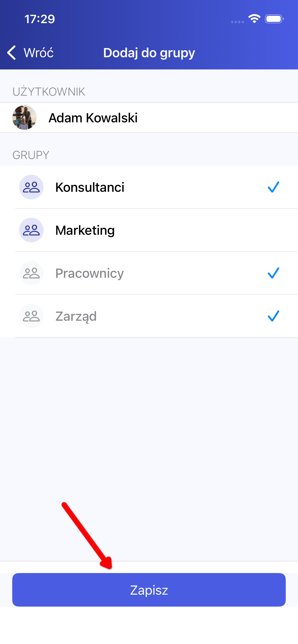This screenshot has width=298, height=644.
Task: Go back using Wróć link
Action: [38, 53]
